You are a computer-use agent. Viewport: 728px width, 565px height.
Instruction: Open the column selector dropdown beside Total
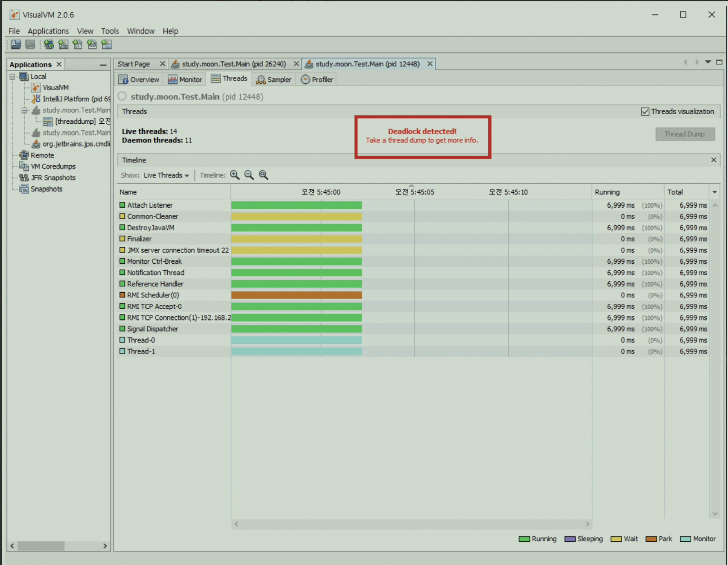point(715,192)
